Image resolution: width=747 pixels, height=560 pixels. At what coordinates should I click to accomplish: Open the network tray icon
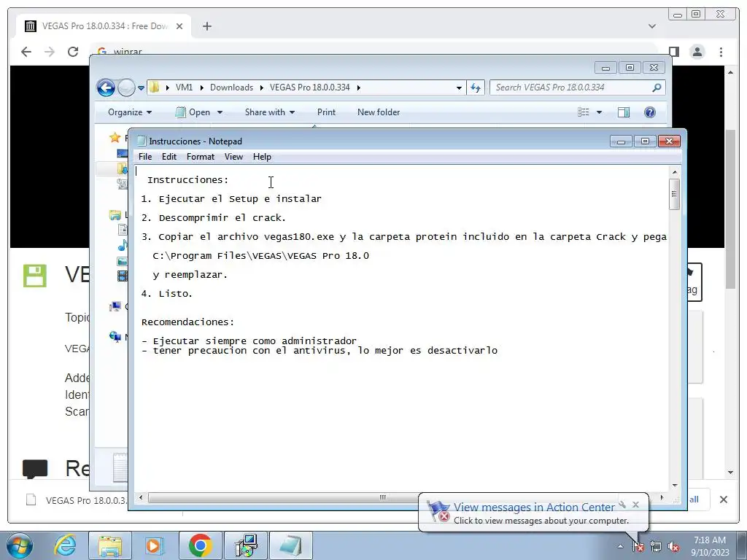point(656,547)
